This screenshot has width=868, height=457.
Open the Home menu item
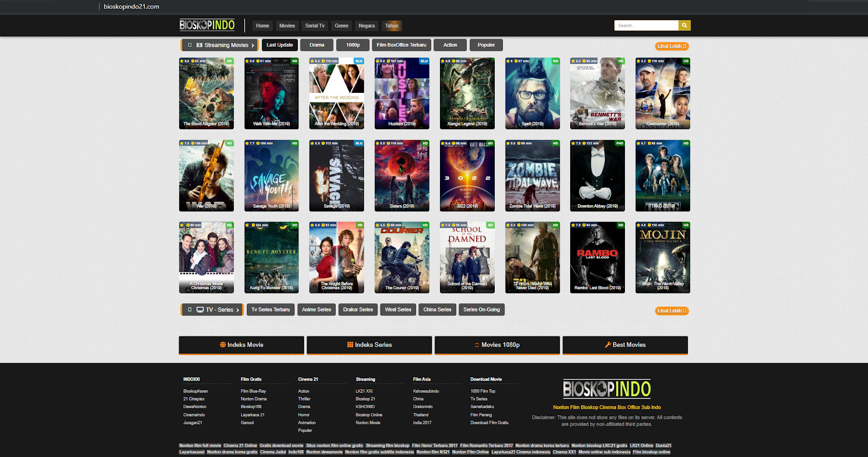point(263,26)
